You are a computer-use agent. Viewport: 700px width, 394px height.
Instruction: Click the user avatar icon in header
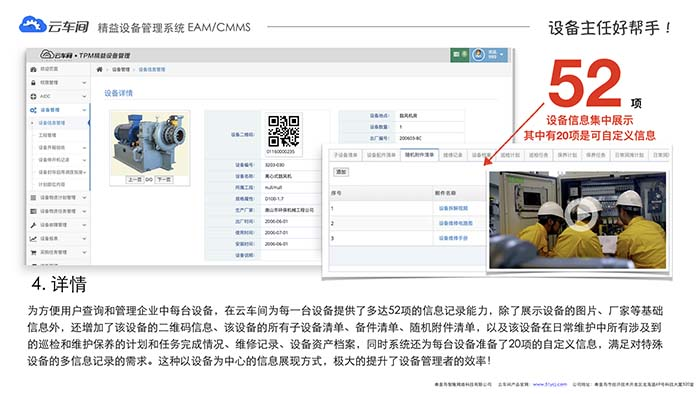[479, 54]
